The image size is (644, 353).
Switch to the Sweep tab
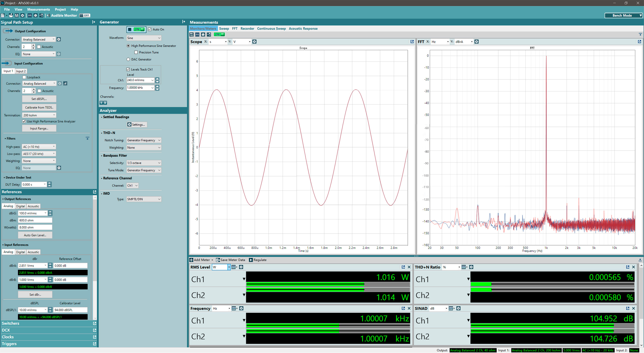224,29
